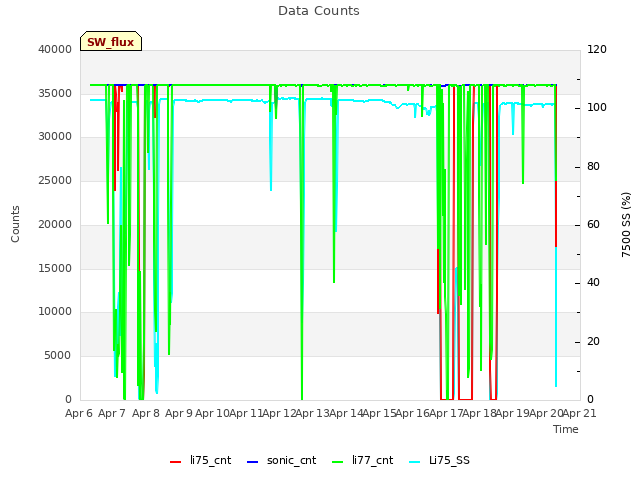Click the 120 right axis tick label
640x480 pixels.
click(597, 49)
